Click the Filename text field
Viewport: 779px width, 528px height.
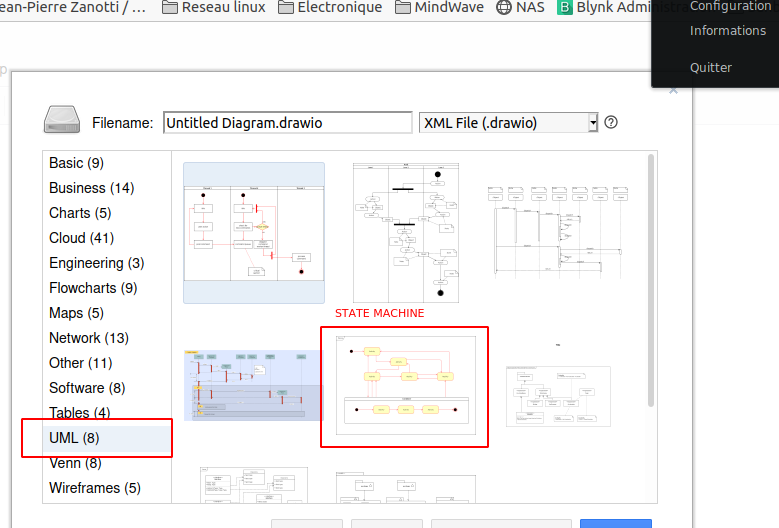(287, 123)
